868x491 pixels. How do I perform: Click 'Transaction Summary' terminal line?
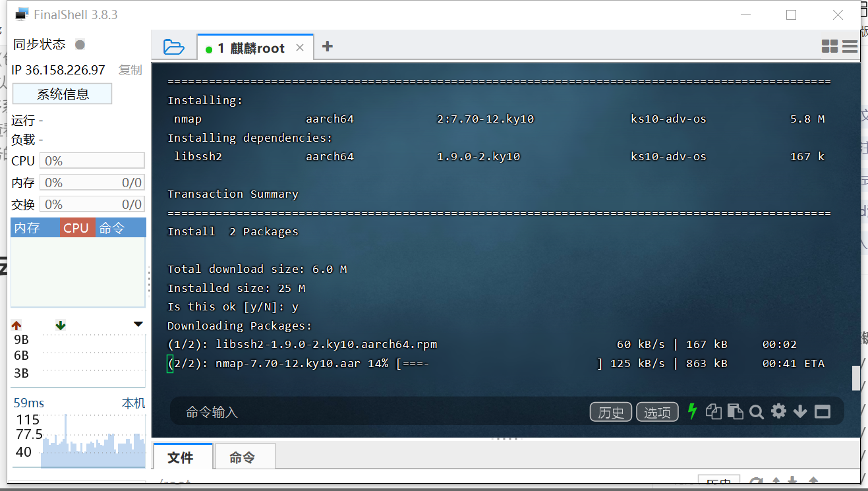point(233,194)
